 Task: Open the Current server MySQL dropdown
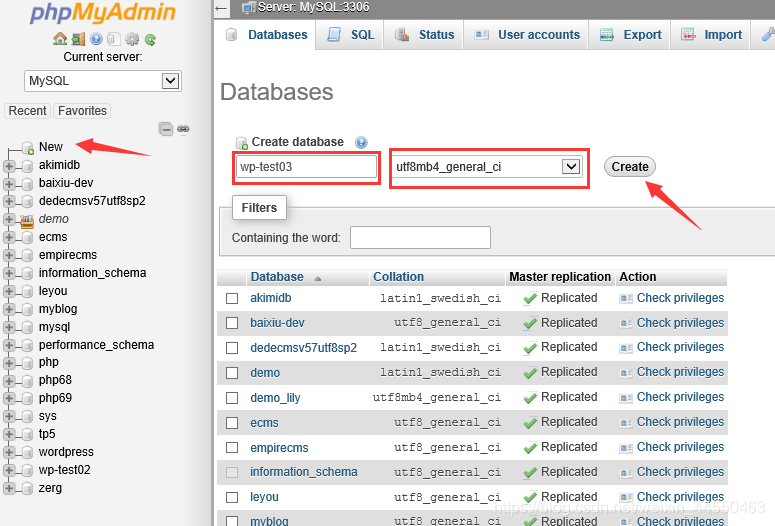click(x=103, y=81)
